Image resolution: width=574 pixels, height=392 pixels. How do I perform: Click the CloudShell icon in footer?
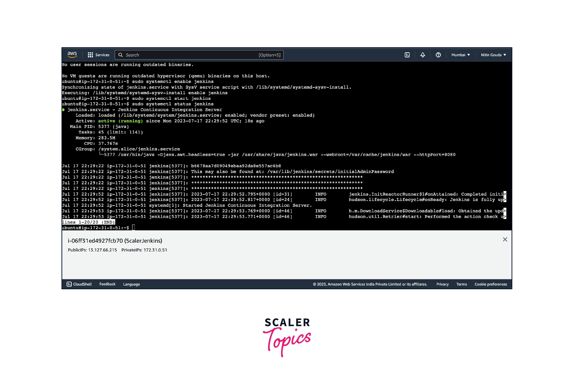pyautogui.click(x=69, y=284)
